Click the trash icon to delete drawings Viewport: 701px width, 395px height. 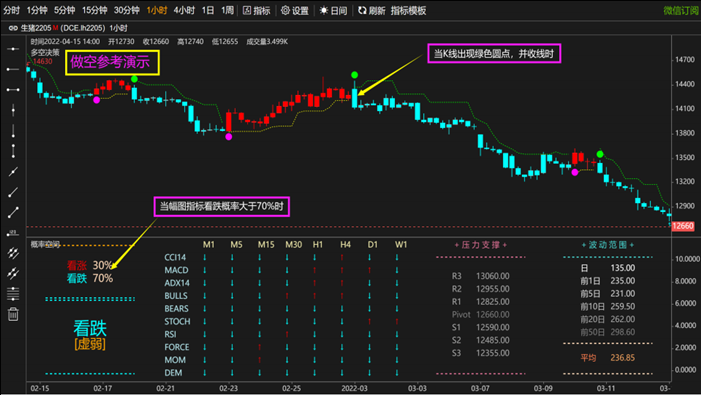pyautogui.click(x=13, y=314)
